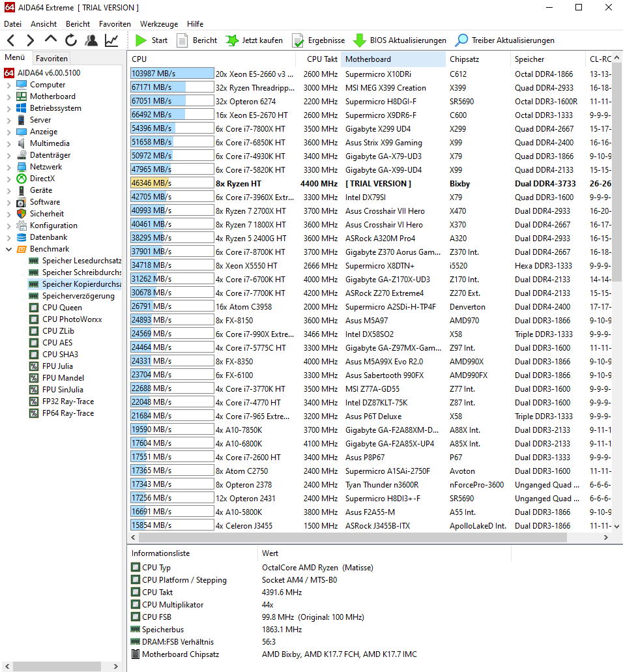This screenshot has height=672, width=623.
Task: Sort by the Motherboard column header
Action: pyautogui.click(x=394, y=59)
